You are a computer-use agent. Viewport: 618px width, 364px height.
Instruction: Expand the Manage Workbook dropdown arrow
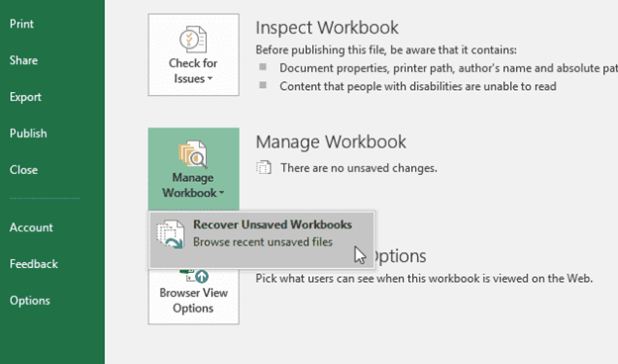pyautogui.click(x=222, y=193)
